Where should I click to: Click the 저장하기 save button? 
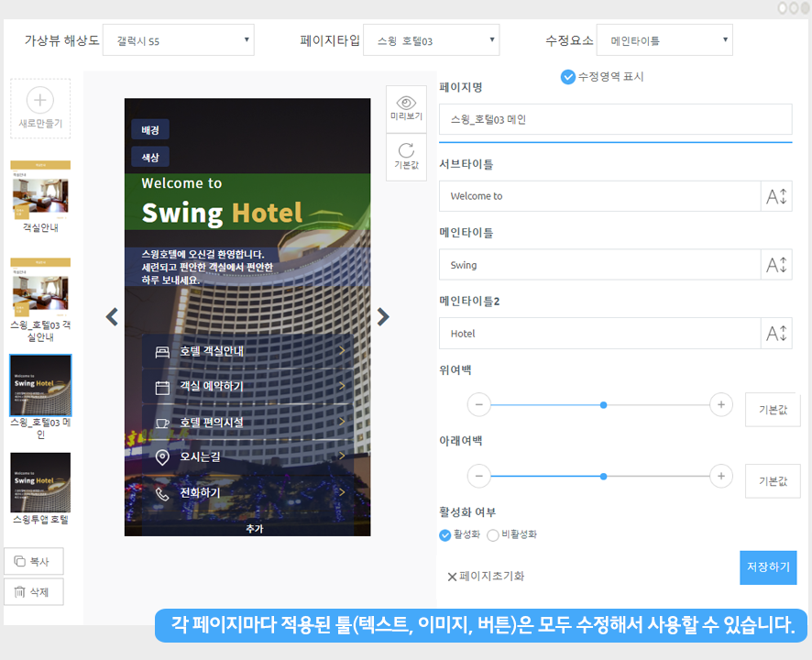pos(768,567)
